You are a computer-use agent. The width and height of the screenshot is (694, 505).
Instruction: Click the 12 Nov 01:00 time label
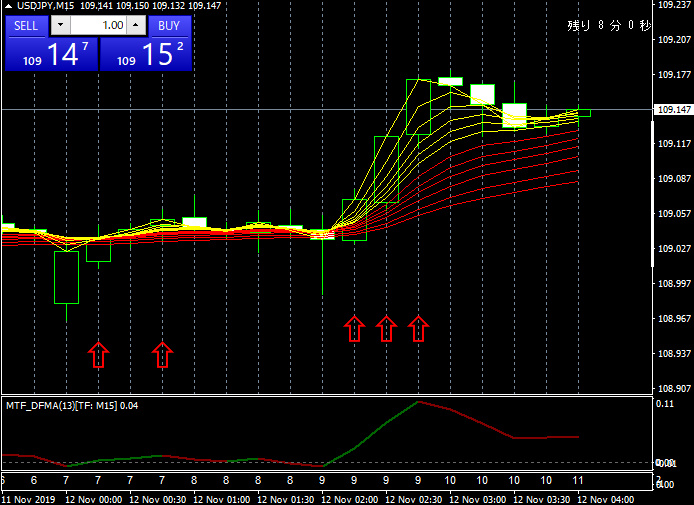click(222, 499)
